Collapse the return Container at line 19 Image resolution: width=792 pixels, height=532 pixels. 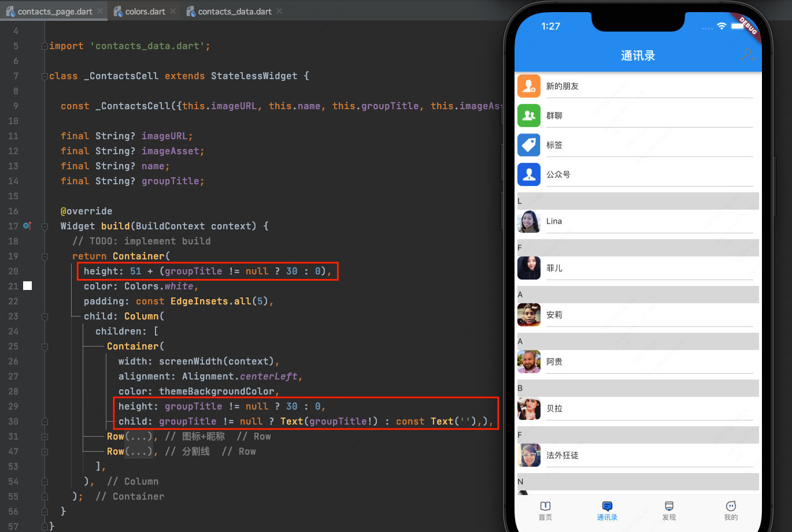pos(45,256)
